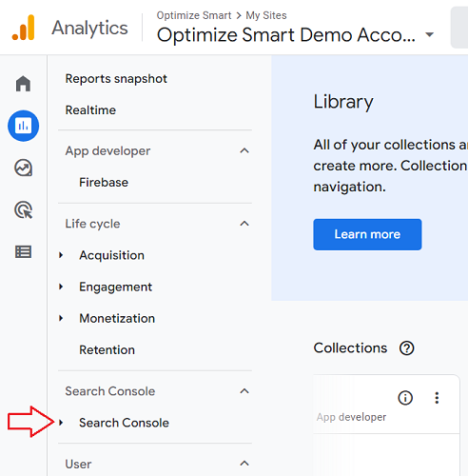Open Reports bar chart icon

pyautogui.click(x=24, y=126)
